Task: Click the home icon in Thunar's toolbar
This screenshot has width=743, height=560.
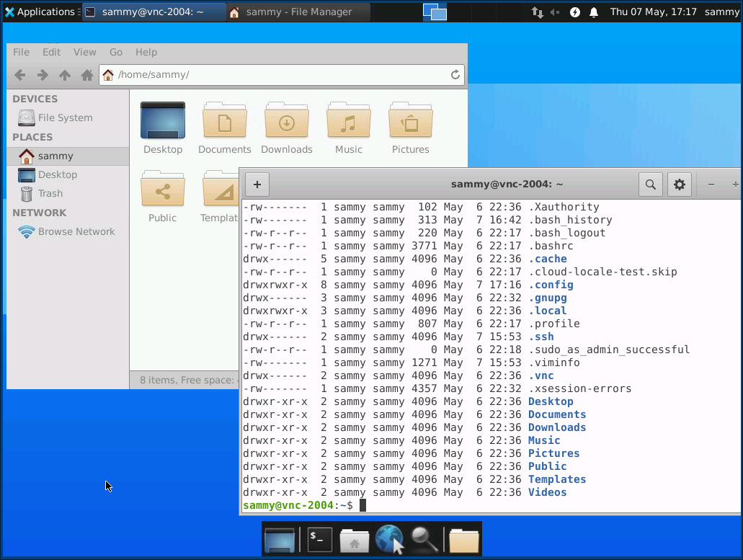Action: pyautogui.click(x=86, y=74)
